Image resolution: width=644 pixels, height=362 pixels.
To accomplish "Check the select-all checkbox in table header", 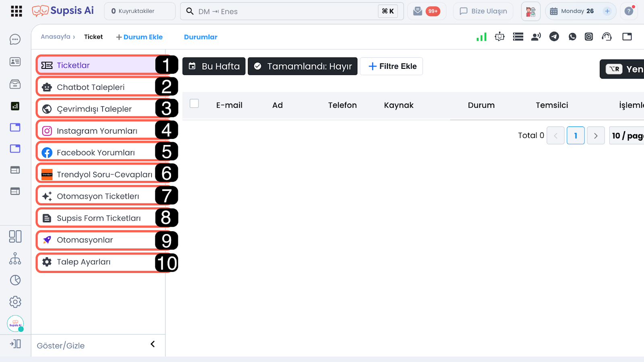I will 194,103.
